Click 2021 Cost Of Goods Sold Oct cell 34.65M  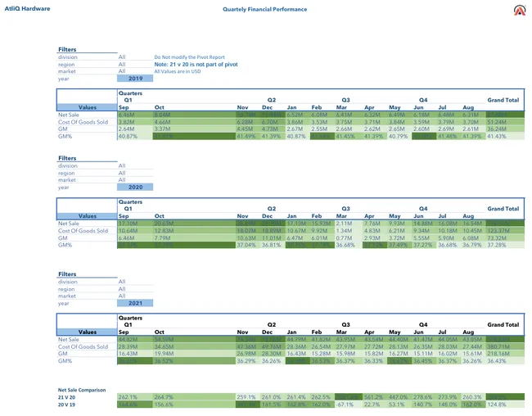coord(194,346)
